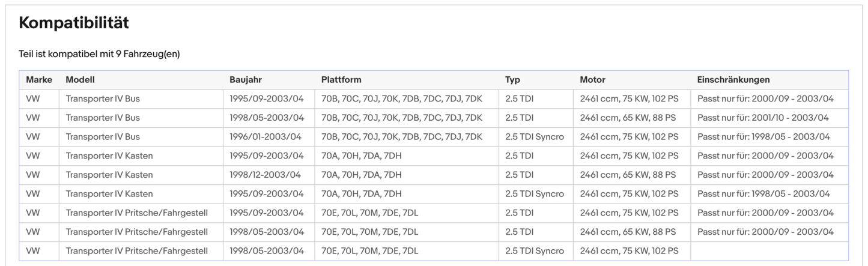
Task: Click the Plattform column header
Action: (341, 80)
